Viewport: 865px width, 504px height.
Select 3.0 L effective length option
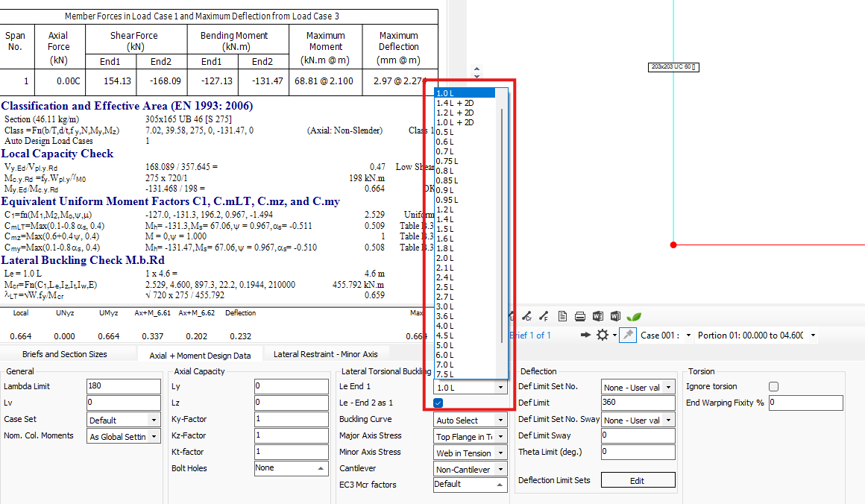point(465,306)
